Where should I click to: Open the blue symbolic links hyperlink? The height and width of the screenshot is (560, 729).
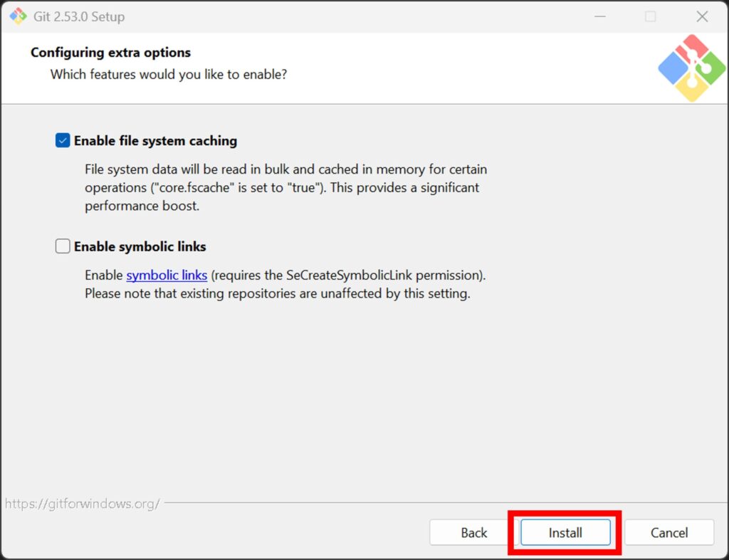[167, 275]
